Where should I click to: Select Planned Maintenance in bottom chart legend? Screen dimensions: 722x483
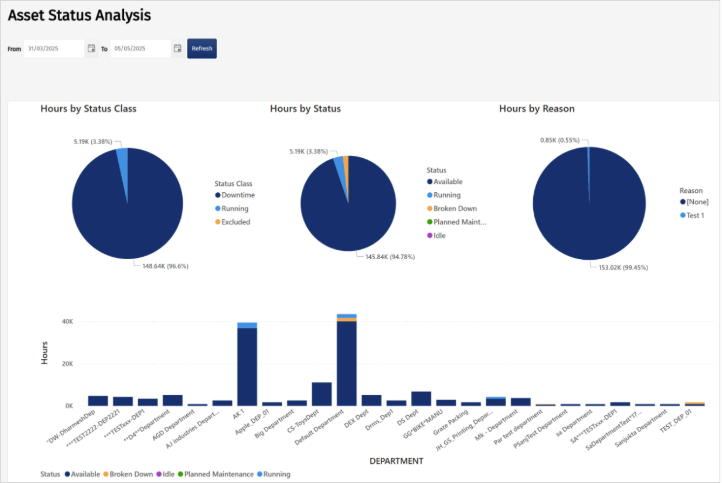[216, 474]
